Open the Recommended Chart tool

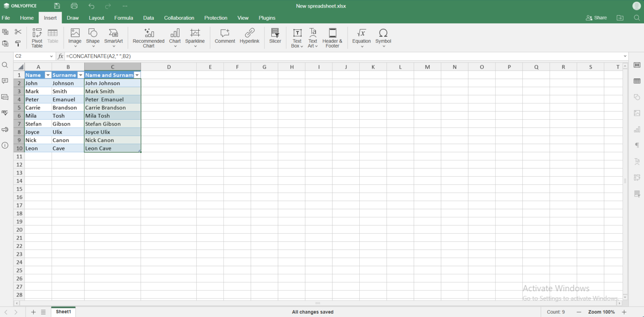[148, 37]
